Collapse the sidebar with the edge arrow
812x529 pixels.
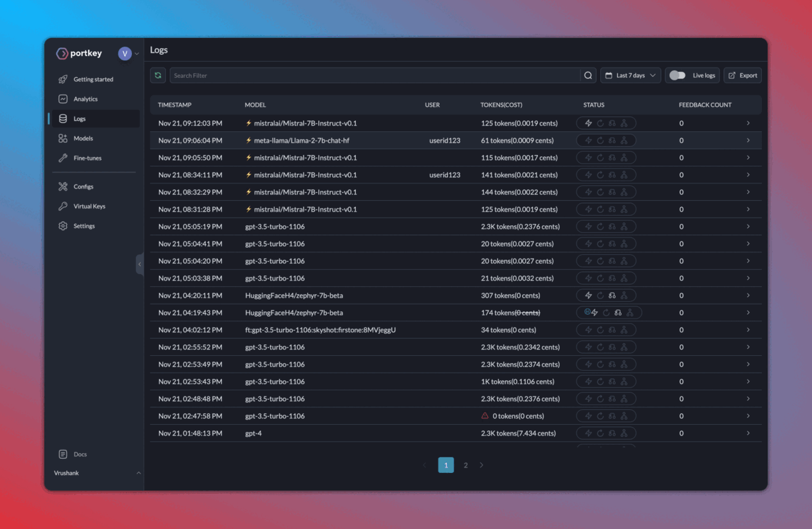pyautogui.click(x=141, y=264)
